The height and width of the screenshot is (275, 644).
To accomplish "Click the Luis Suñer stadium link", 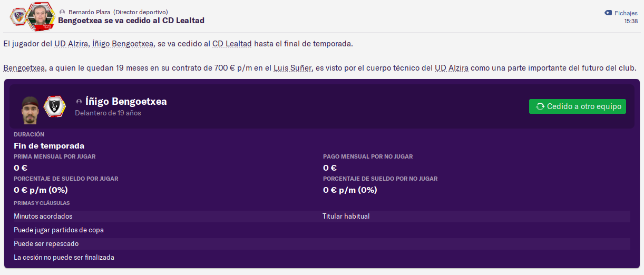I will [292, 68].
